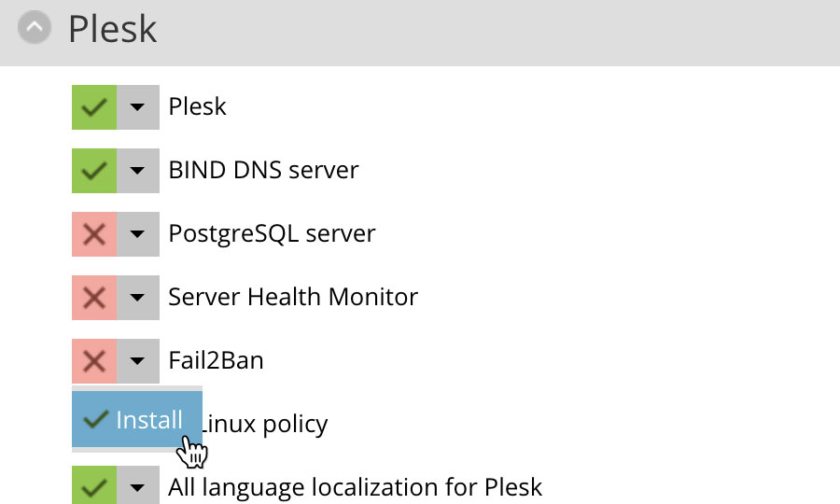
Task: Open dropdown arrow next to Fail2Ban
Action: [x=138, y=361]
